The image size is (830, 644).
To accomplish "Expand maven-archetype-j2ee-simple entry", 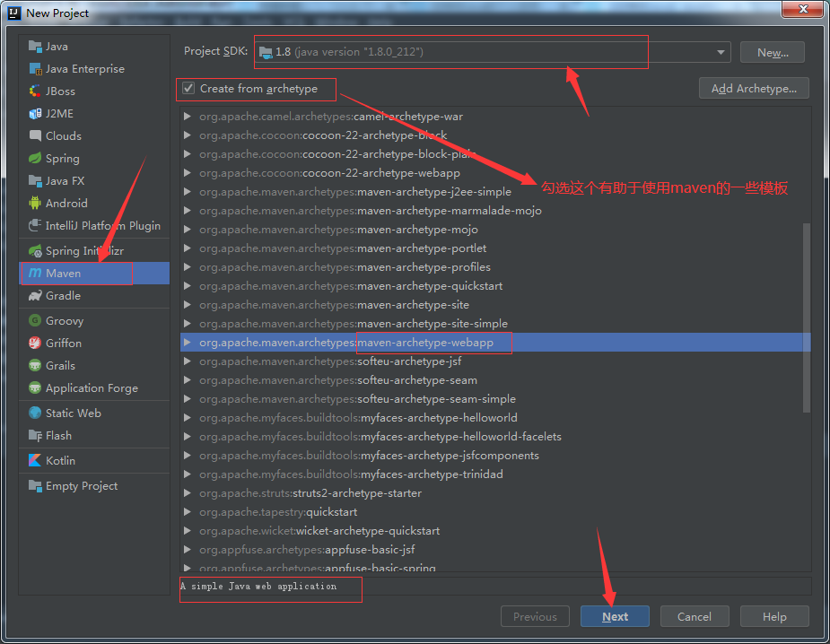I will point(187,192).
